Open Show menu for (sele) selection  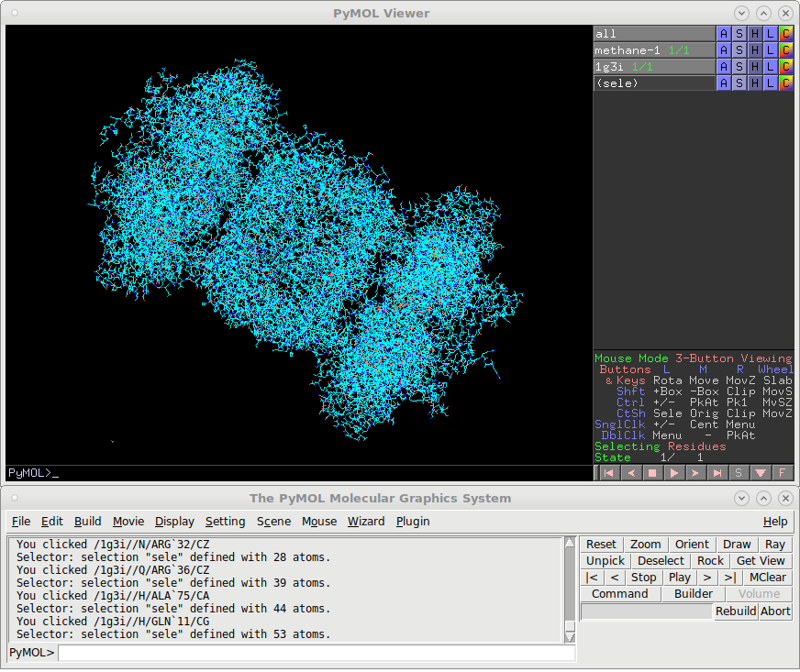point(739,83)
